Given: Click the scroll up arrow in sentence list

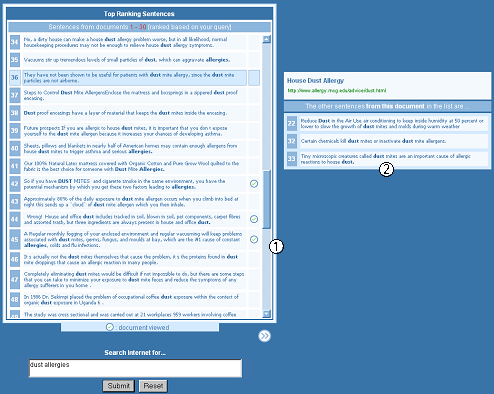Looking at the screenshot, I should coord(267,39).
